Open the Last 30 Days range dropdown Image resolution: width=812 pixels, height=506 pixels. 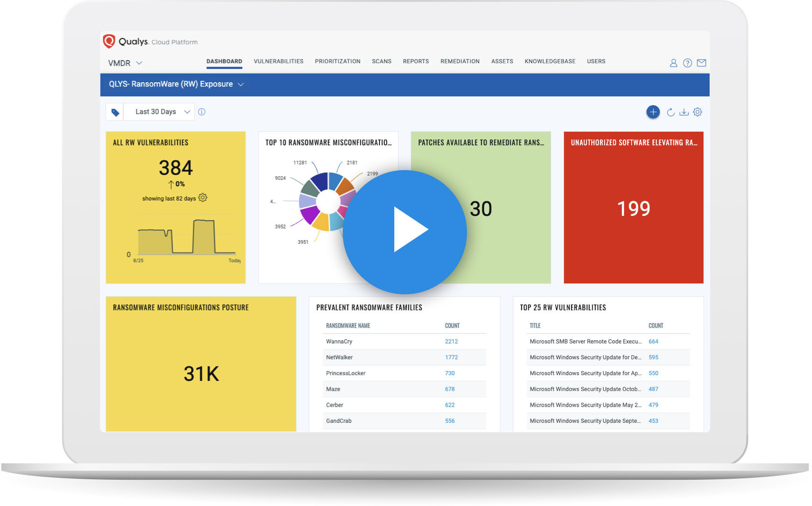[x=159, y=112]
